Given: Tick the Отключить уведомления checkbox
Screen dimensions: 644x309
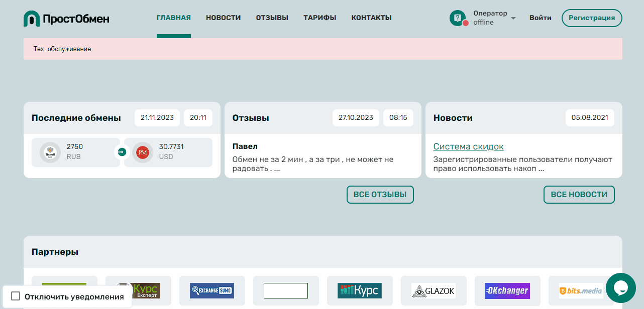Looking at the screenshot, I should (16, 296).
